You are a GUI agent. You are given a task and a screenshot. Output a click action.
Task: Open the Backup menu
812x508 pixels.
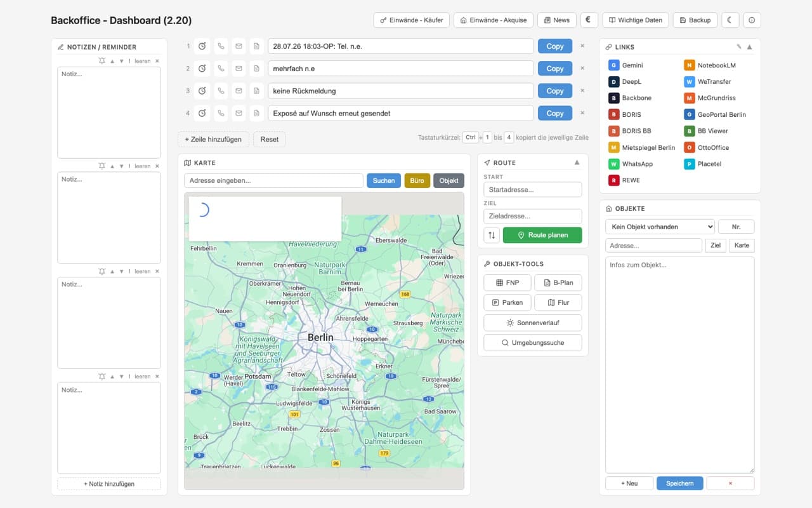click(x=695, y=20)
